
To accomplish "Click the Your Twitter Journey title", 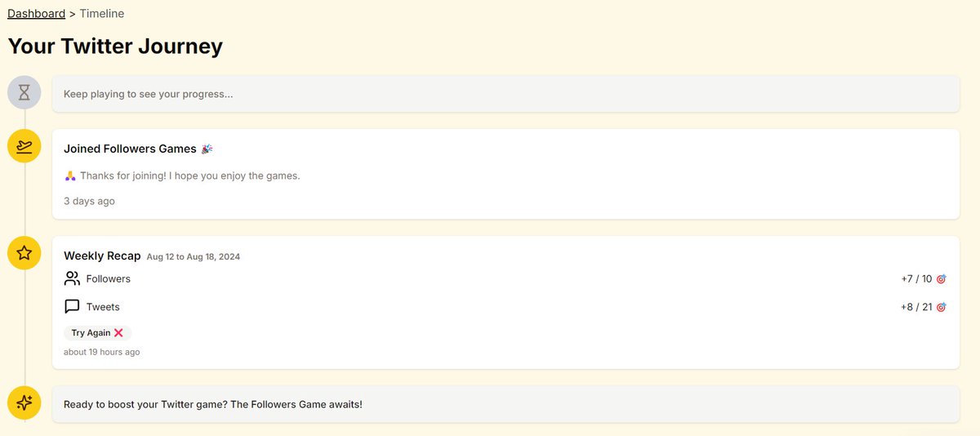I will [x=115, y=46].
